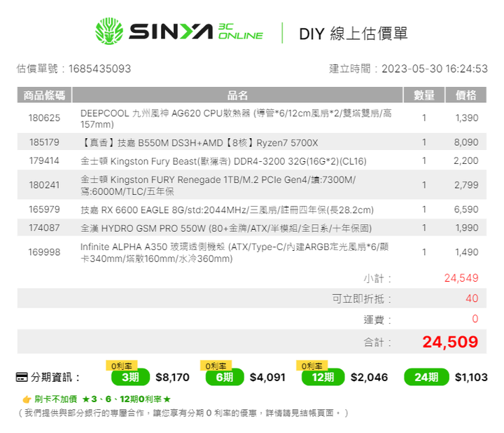This screenshot has width=504, height=433.
Task: Click the price 8,090
Action: (466, 142)
